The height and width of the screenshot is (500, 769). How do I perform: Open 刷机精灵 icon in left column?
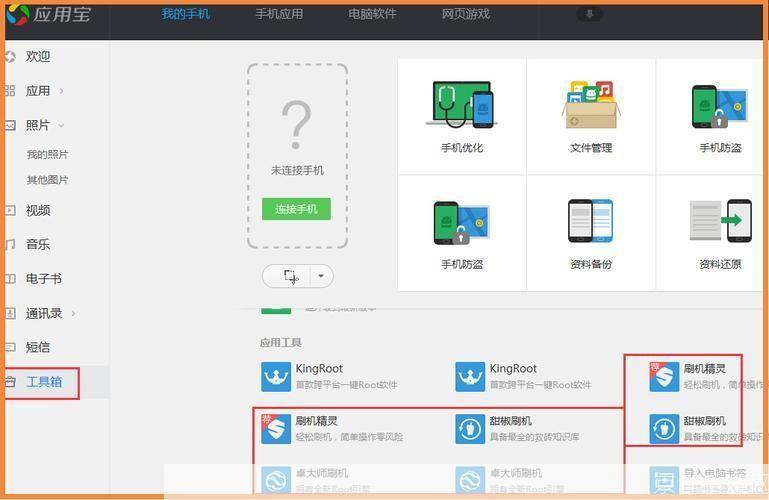[x=275, y=429]
